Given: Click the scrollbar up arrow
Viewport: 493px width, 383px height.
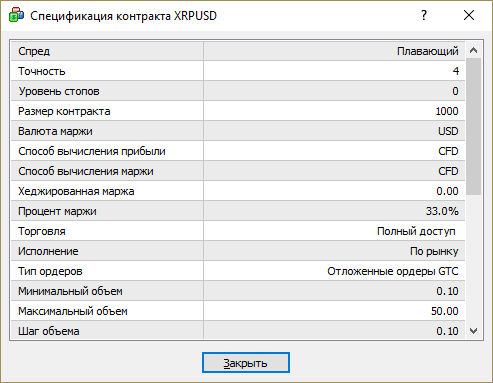Looking at the screenshot, I should [473, 50].
